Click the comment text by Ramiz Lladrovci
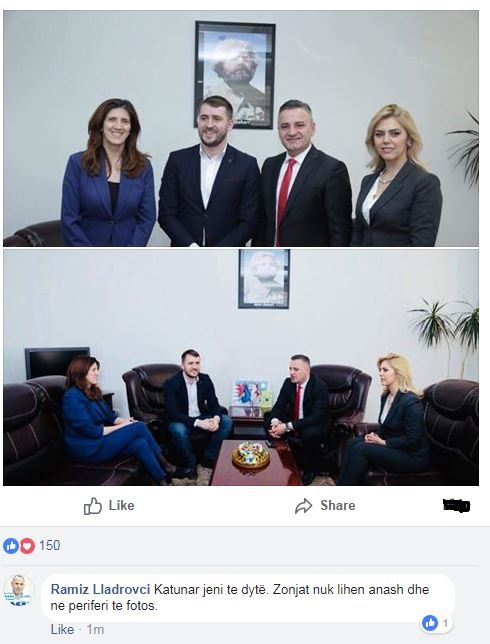490x644 pixels. [x=240, y=597]
